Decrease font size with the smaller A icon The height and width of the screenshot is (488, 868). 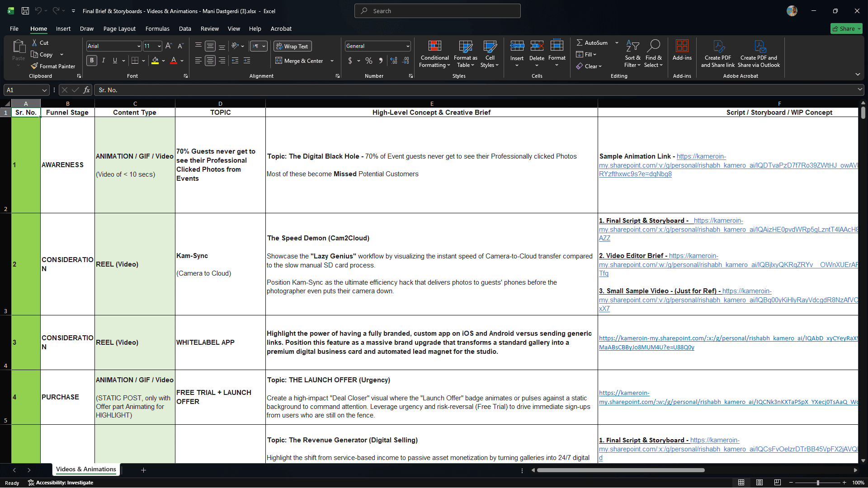180,46
